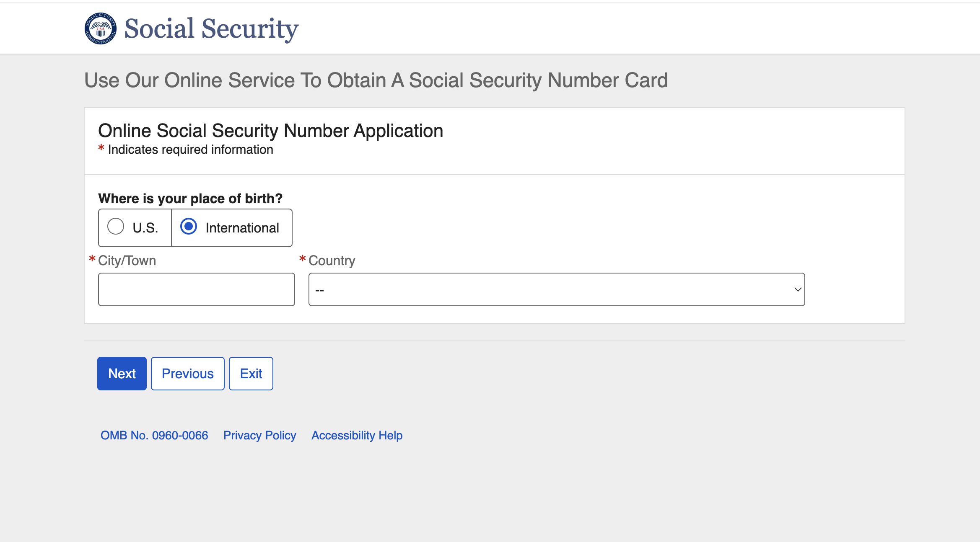Focus the City/Town text field
Viewport: 980px width, 542px height.
click(197, 289)
